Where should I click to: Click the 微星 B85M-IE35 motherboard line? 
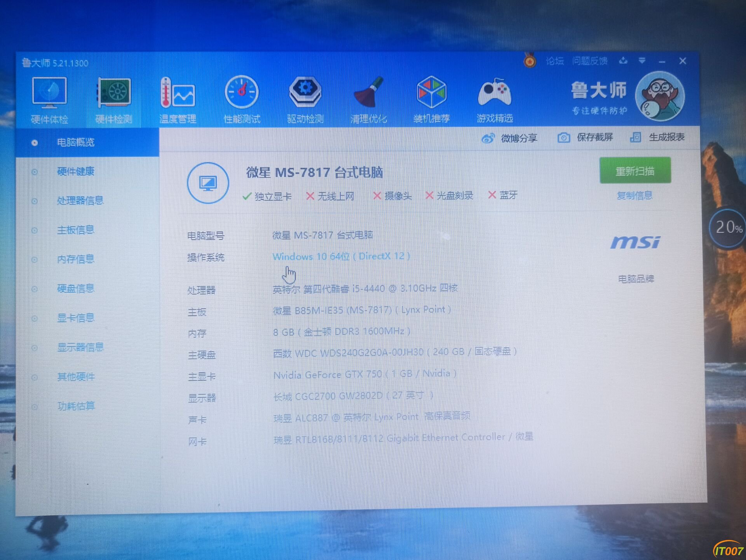(x=362, y=310)
